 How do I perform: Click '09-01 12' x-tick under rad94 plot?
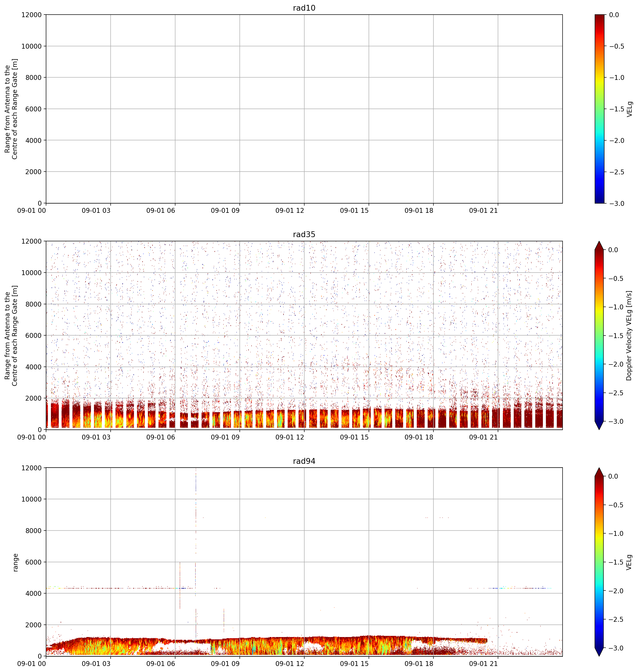point(290,664)
